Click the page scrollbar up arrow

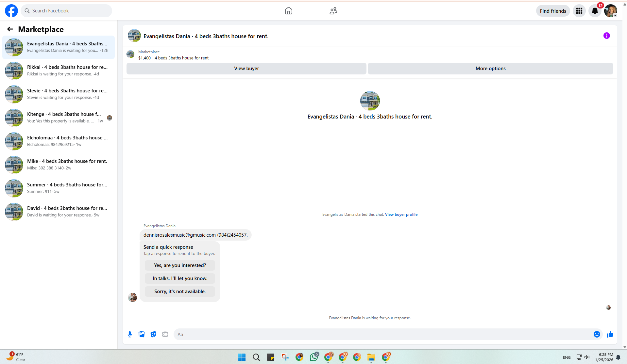(624, 5)
